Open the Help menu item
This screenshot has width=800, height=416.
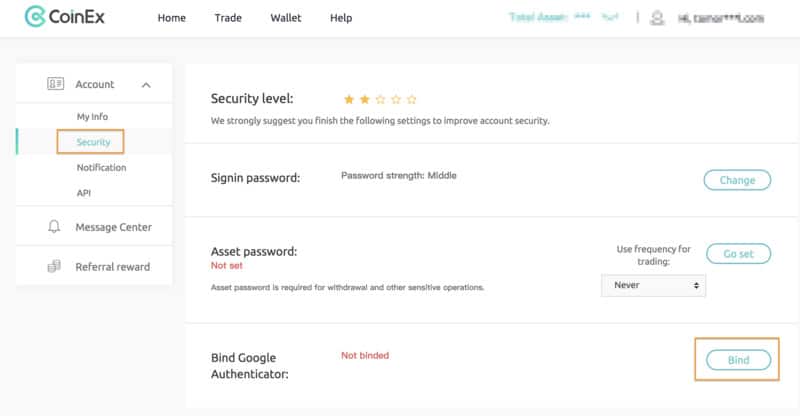click(341, 18)
